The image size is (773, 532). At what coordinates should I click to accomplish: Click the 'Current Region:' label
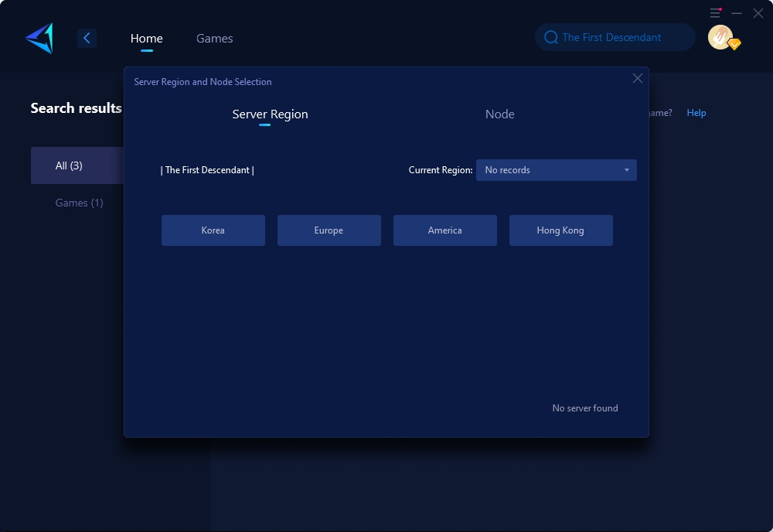click(441, 170)
